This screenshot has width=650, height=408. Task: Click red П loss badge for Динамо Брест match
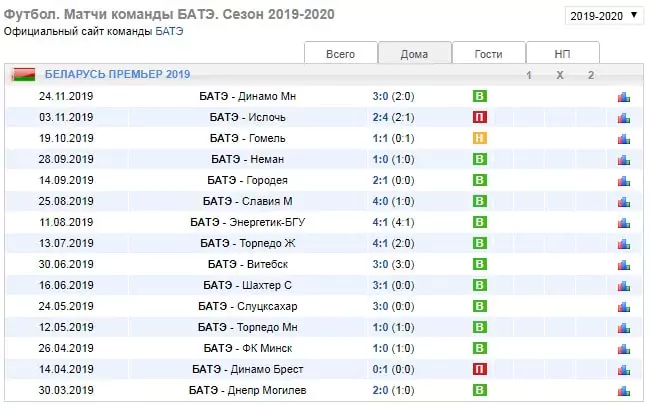click(480, 369)
